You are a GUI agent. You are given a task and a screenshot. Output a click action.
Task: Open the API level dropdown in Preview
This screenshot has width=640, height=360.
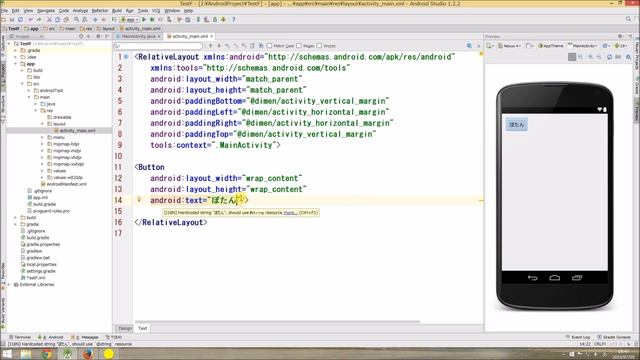point(622,46)
